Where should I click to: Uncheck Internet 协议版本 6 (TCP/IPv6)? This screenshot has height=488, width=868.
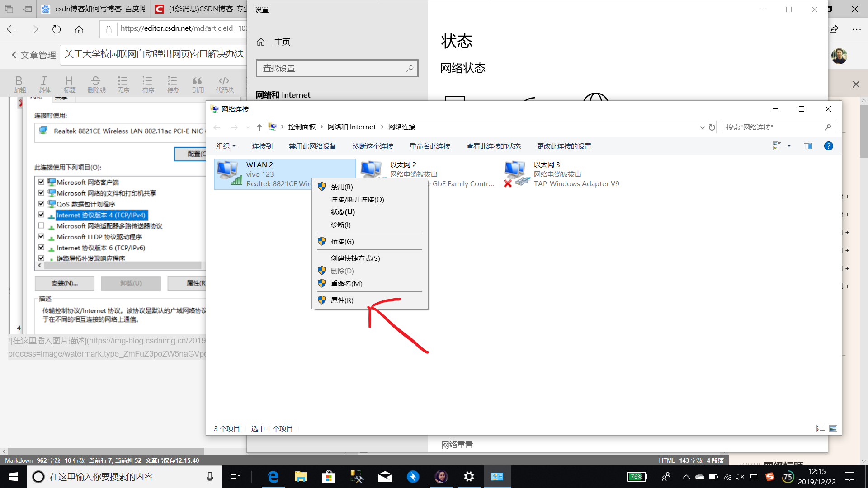coord(41,247)
